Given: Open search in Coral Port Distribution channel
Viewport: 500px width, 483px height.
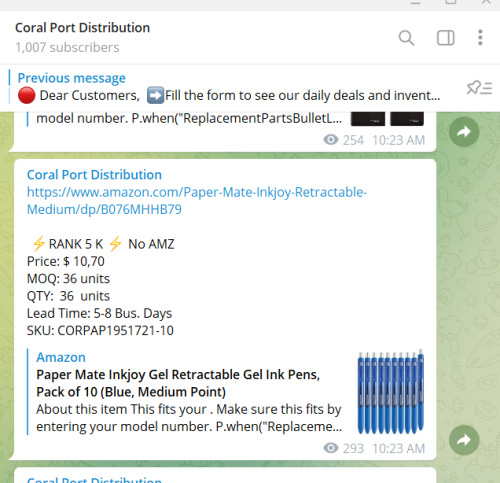Looking at the screenshot, I should tap(406, 38).
